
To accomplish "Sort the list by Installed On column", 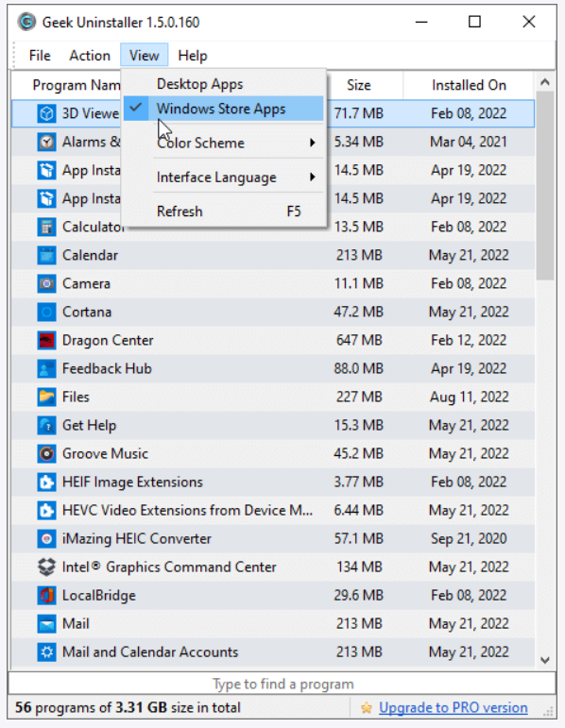I will coord(469,85).
